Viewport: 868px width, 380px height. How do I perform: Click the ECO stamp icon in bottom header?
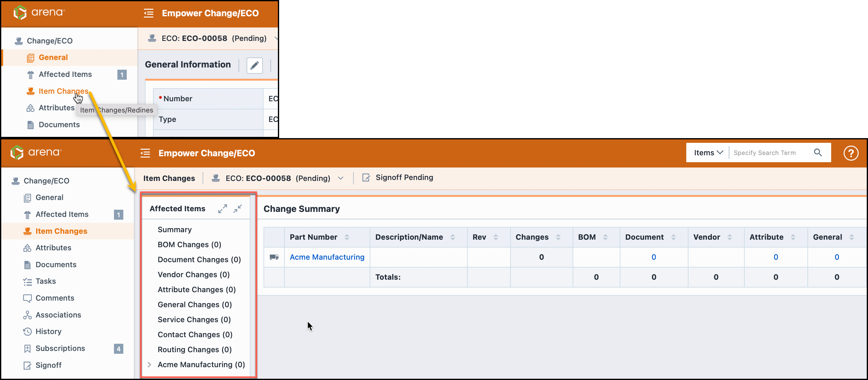(216, 178)
